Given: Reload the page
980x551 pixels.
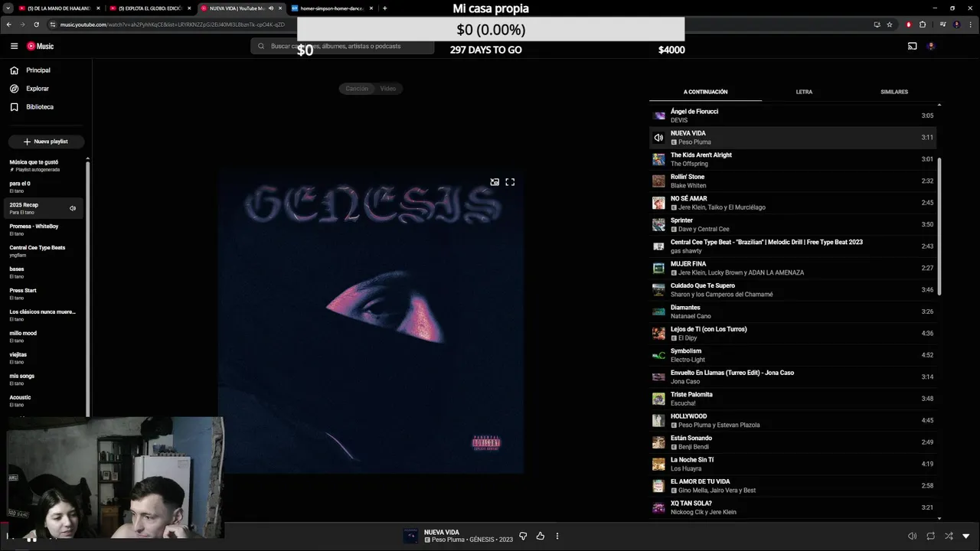Looking at the screenshot, I should point(36,24).
